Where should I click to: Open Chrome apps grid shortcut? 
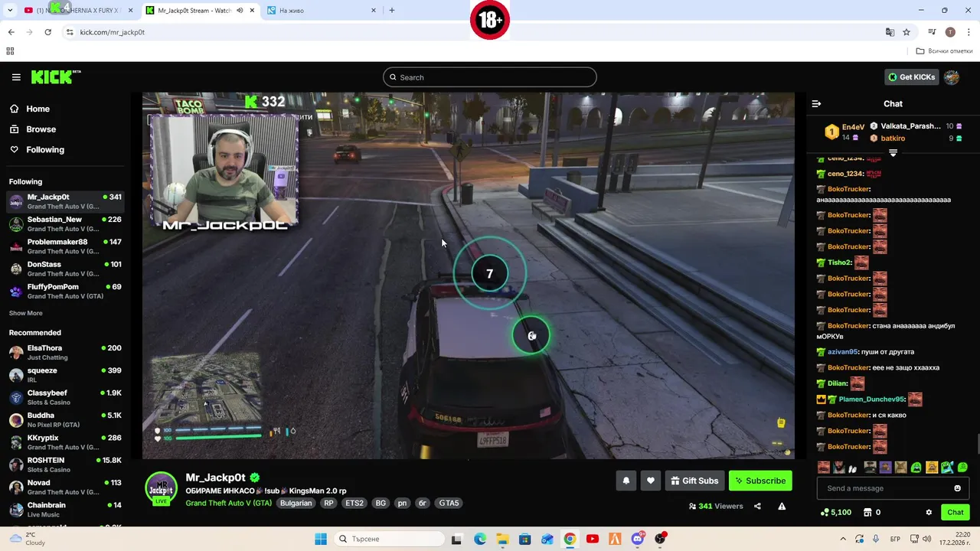10,51
